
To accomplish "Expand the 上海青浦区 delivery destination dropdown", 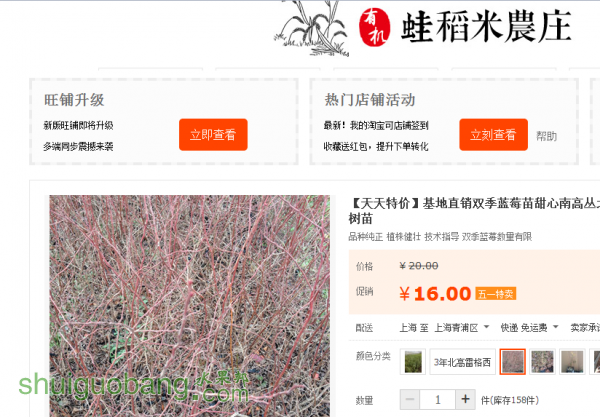I will [461, 328].
